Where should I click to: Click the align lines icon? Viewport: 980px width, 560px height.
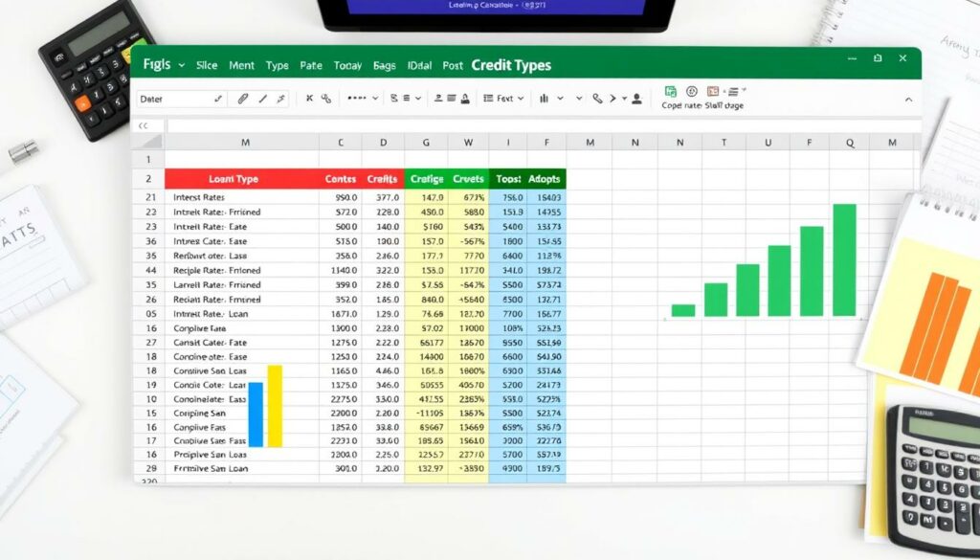point(407,99)
